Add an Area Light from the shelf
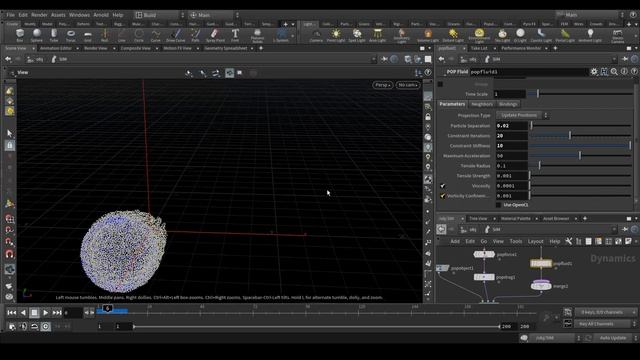Screen dimensions: 640x360 (x=378, y=35)
